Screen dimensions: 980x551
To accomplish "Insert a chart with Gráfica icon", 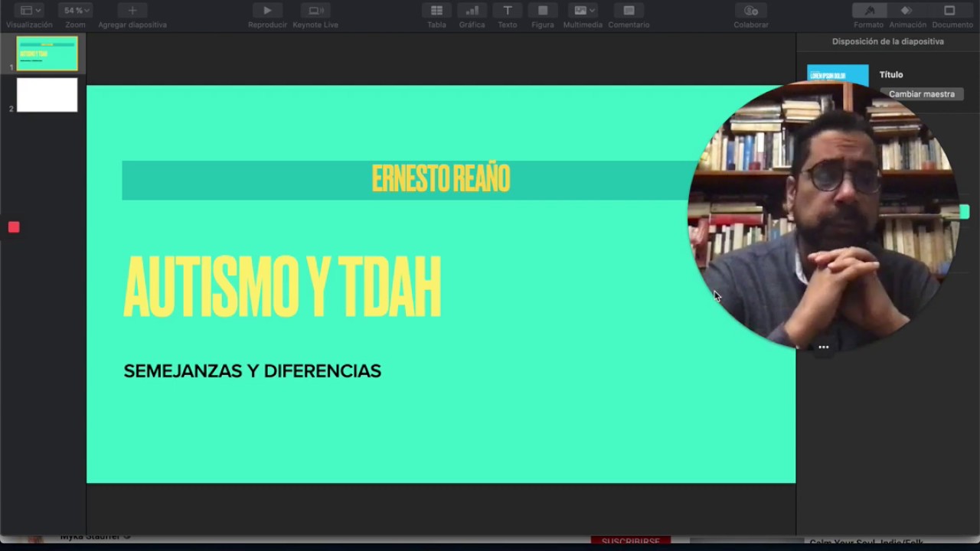I will (x=472, y=11).
